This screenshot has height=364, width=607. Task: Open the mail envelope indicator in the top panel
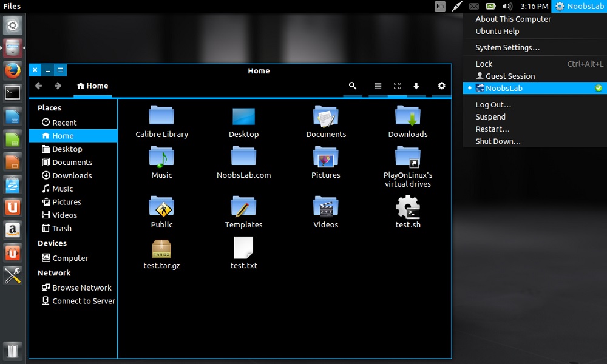(x=474, y=6)
